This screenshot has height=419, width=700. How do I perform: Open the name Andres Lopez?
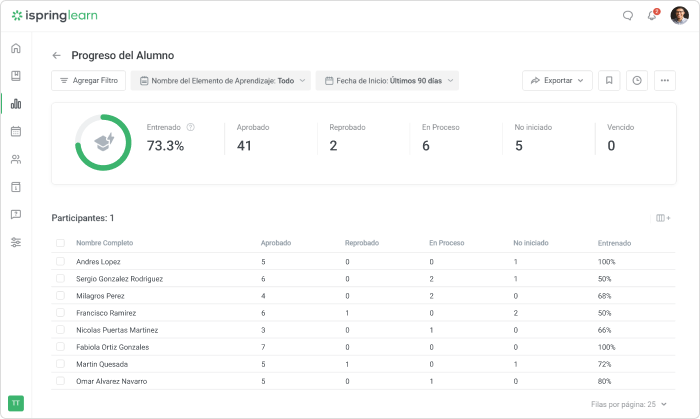pyautogui.click(x=98, y=261)
